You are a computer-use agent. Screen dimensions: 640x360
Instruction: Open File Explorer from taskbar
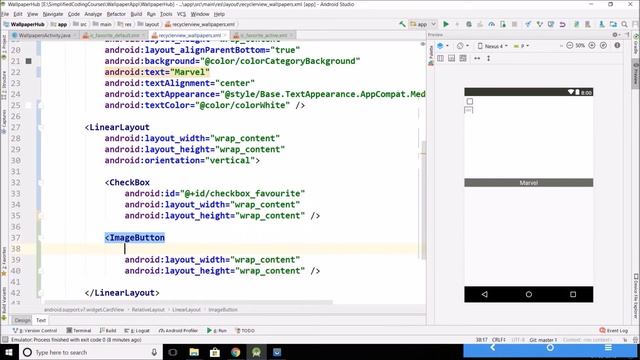[x=194, y=352]
